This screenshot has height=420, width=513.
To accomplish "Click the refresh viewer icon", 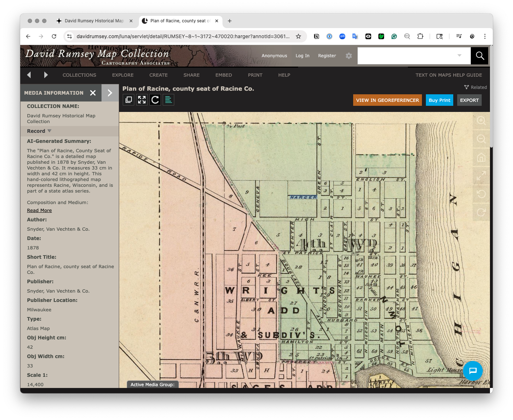I will [x=155, y=100].
